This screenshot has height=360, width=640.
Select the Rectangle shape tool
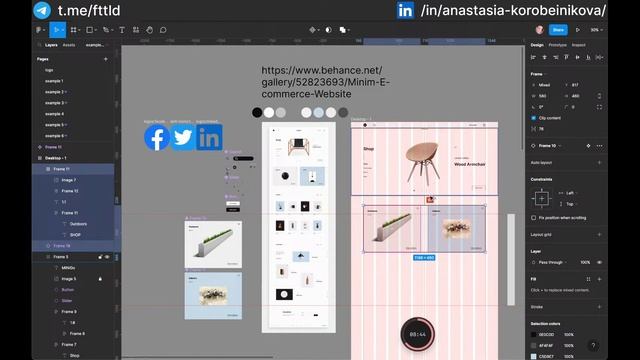coord(89,30)
